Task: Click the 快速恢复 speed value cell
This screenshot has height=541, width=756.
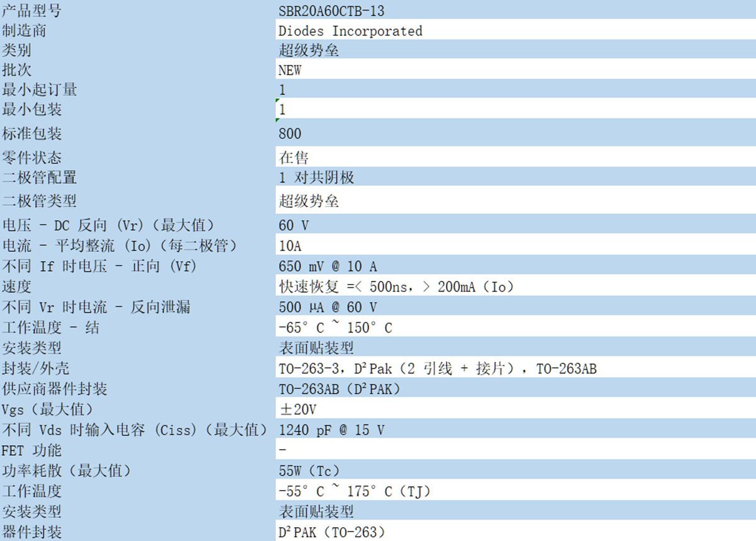Action: point(397,287)
